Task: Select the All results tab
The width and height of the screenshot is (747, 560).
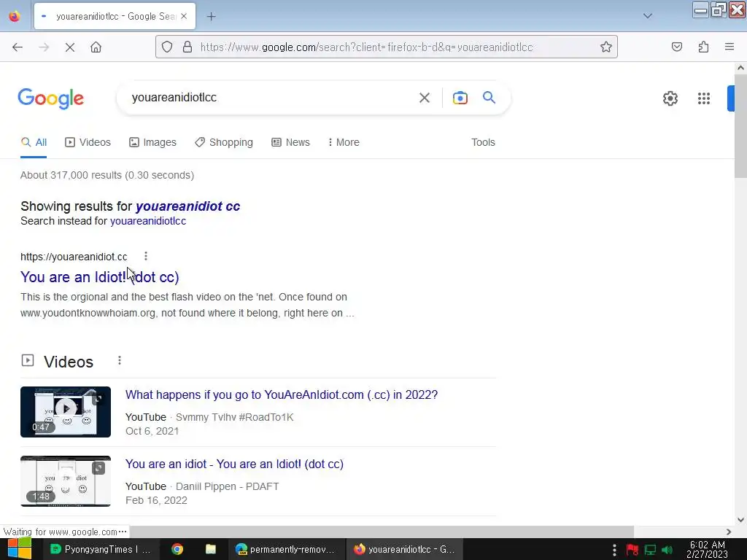Action: [34, 142]
